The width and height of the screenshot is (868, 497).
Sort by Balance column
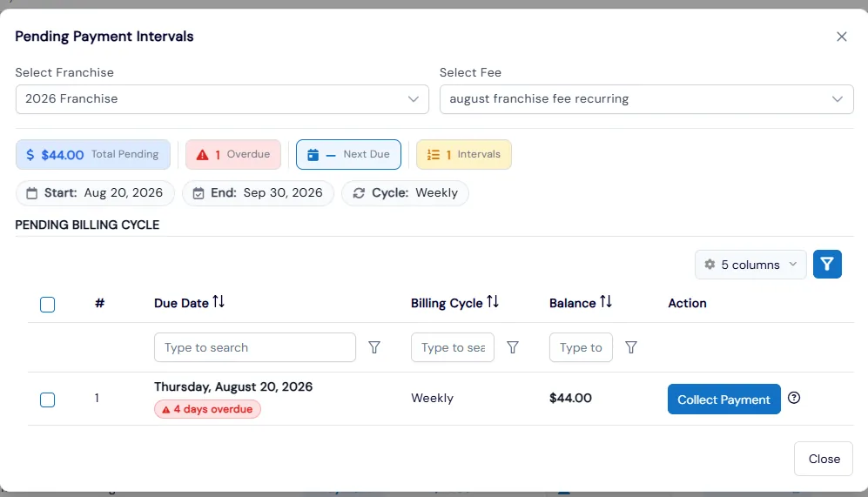tap(606, 302)
